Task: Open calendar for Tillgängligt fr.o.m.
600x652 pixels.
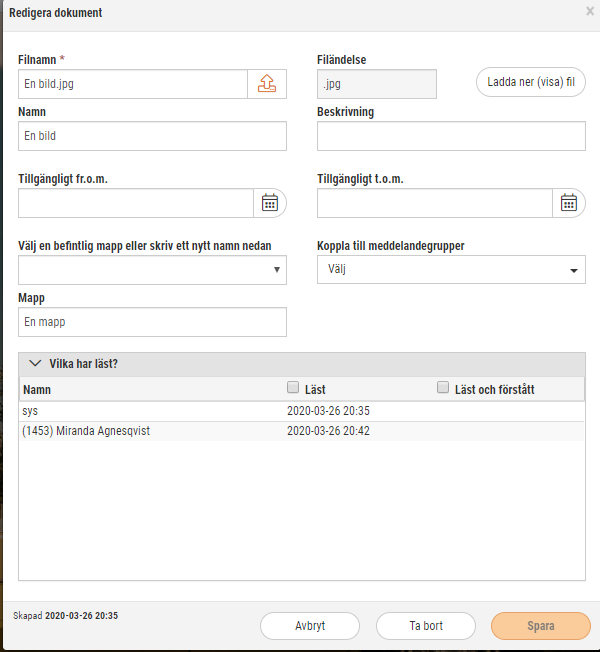Action: pos(270,203)
